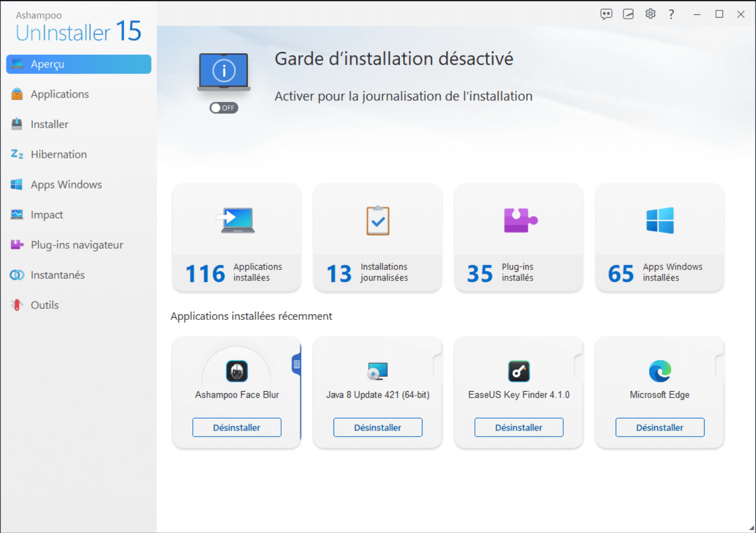Click the Instantanés rings icon
Viewport: 756px width, 533px height.
[x=17, y=275]
